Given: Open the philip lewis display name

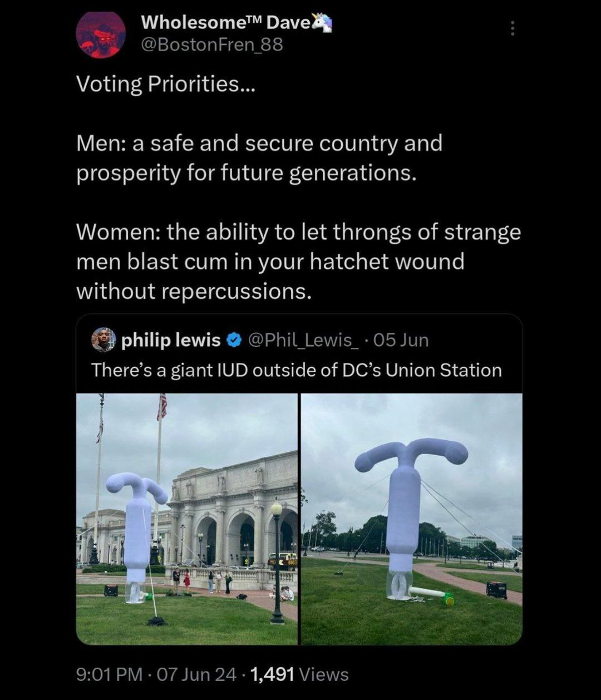Looking at the screenshot, I should 171,340.
